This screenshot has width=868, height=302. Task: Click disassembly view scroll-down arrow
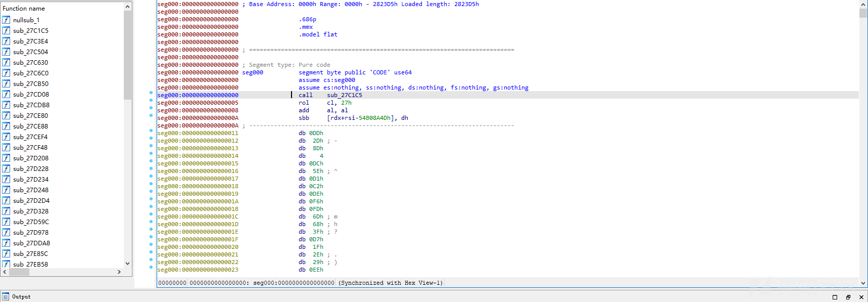coord(863,283)
